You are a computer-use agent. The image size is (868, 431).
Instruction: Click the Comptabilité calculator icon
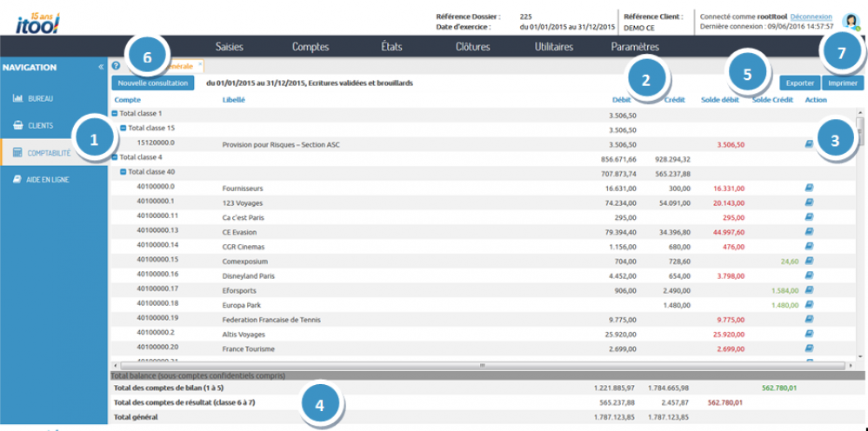coord(17,152)
